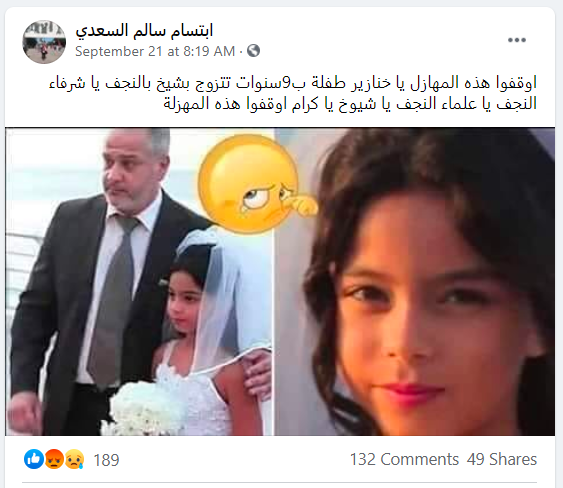Open the September 21 at 8:19 AM timestamp

(x=155, y=51)
